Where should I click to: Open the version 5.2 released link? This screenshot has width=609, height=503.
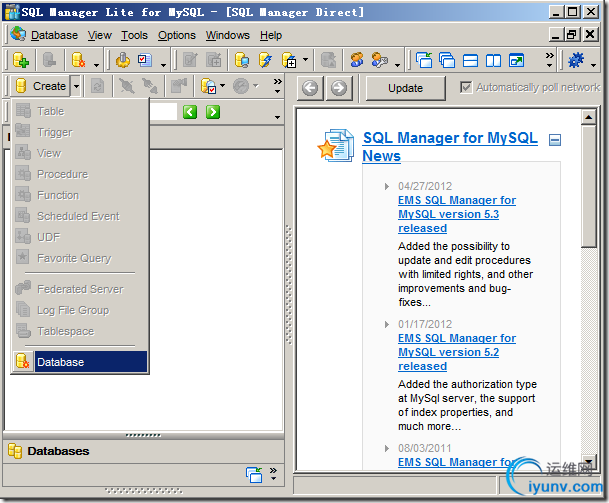[457, 352]
